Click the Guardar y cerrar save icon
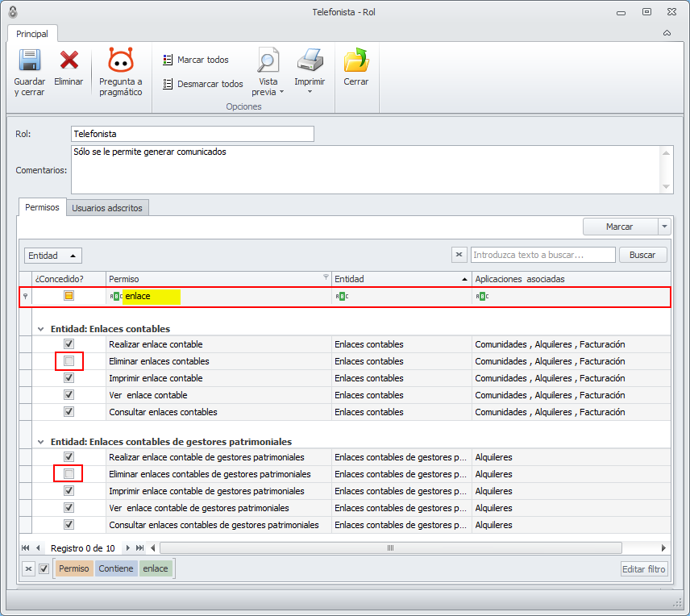The image size is (690, 616). pos(30,60)
